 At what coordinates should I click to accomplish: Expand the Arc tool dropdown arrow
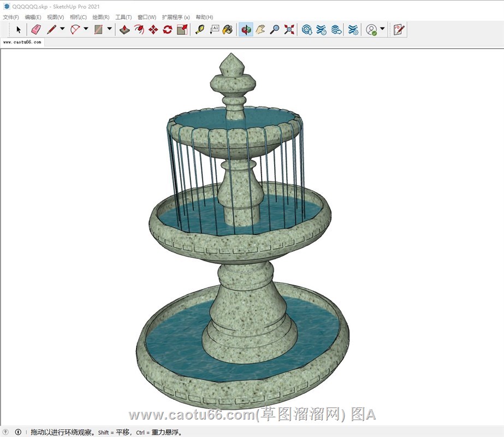86,29
